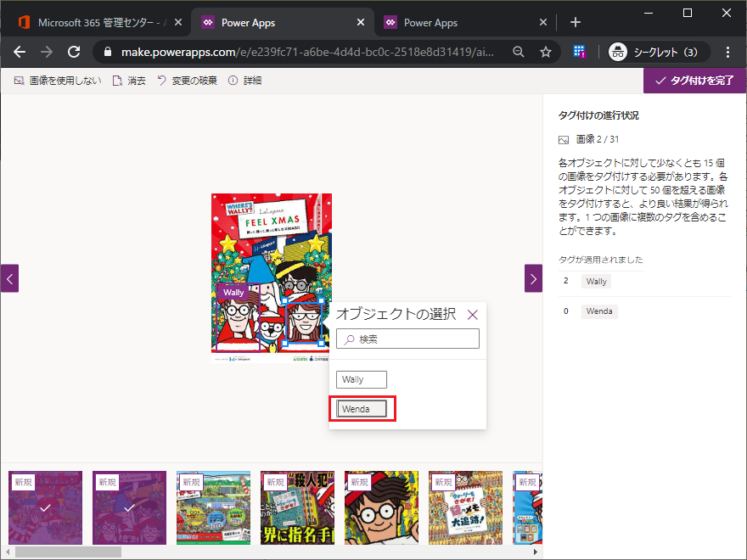This screenshot has width=747, height=560.
Task: Open second checked thumbnail
Action: click(130, 507)
